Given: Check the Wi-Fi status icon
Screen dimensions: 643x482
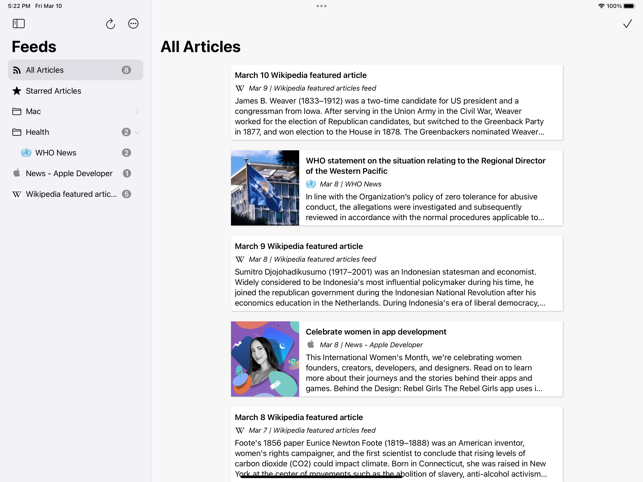Looking at the screenshot, I should tap(601, 6).
